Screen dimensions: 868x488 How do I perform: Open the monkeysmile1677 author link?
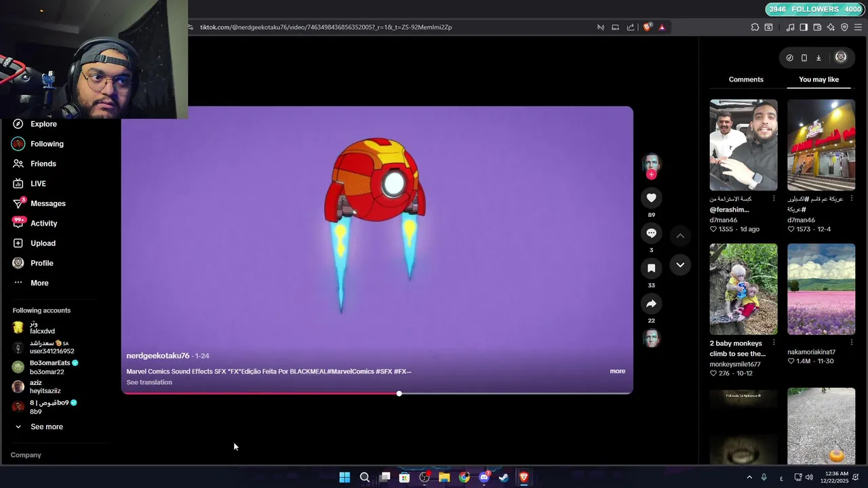coord(735,364)
